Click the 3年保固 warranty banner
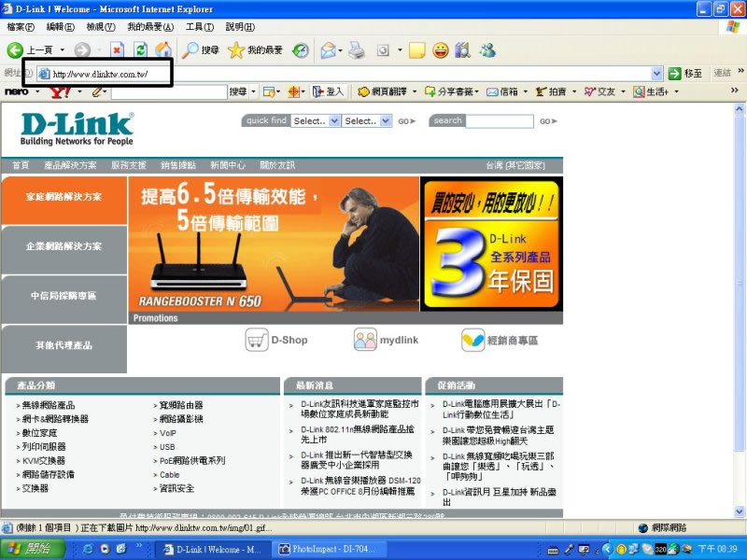 point(491,245)
